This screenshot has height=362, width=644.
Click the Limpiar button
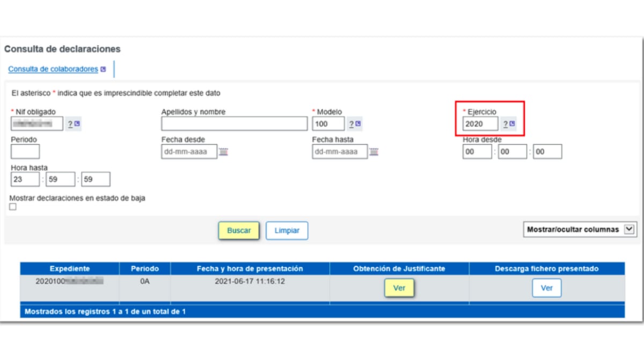pos(287,231)
